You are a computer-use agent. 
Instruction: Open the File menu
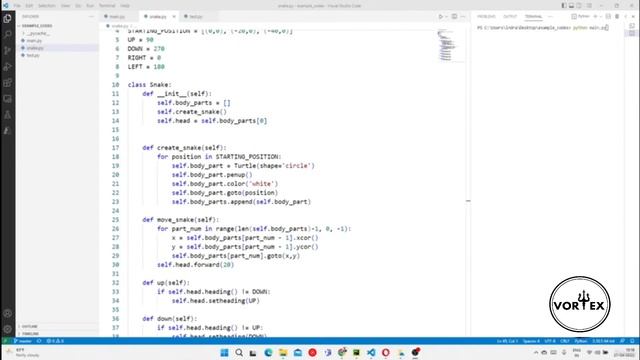coord(17,6)
